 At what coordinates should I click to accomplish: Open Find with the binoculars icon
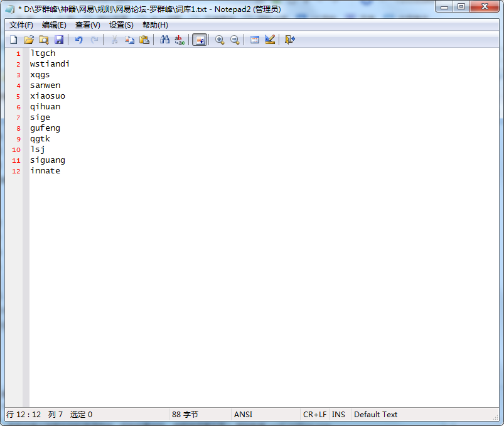(164, 40)
